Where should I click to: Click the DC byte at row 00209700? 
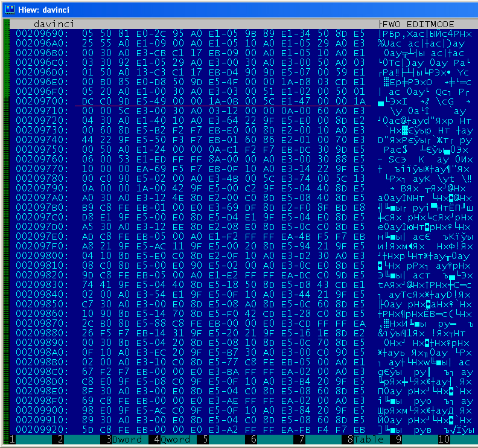pos(88,102)
